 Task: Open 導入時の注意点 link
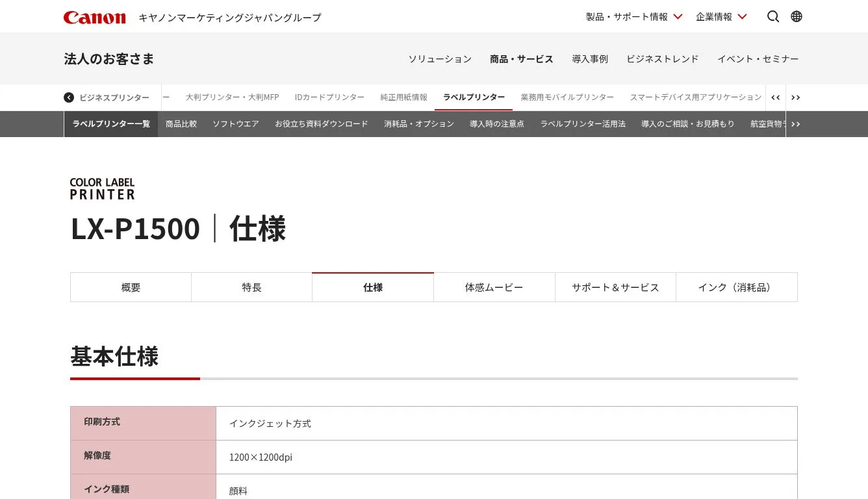coord(497,124)
